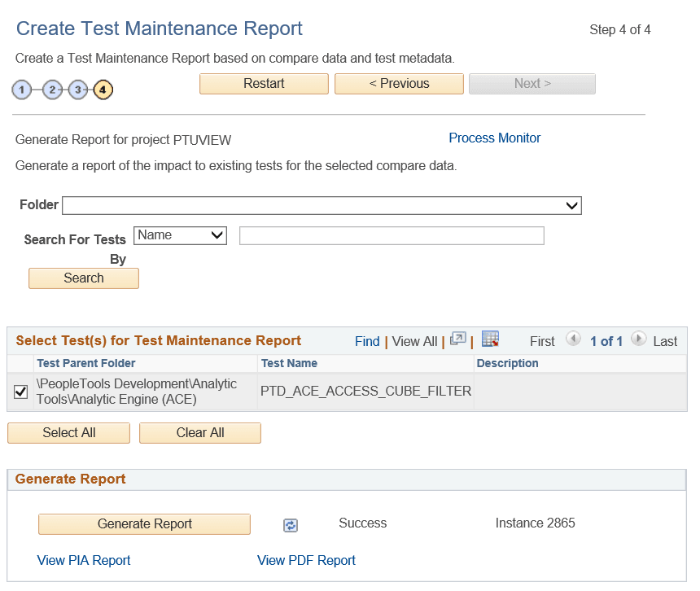
Task: Click the Search button
Action: pos(83,278)
